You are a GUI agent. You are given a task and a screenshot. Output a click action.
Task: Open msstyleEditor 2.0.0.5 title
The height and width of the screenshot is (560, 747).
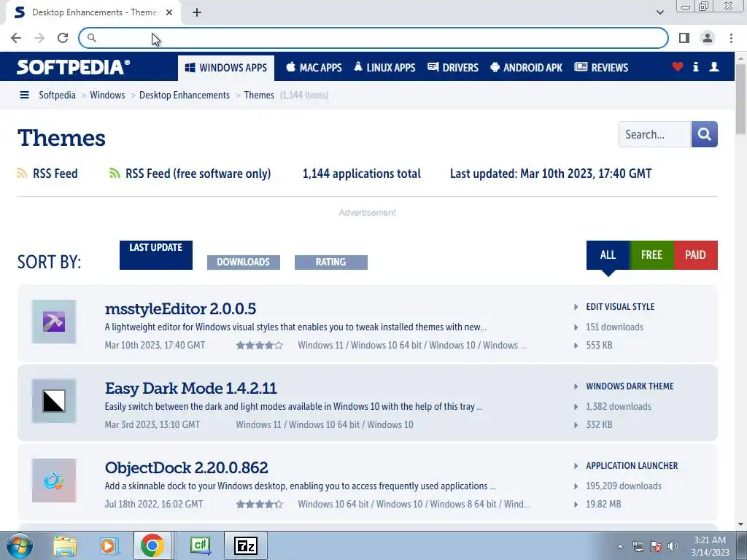(180, 309)
